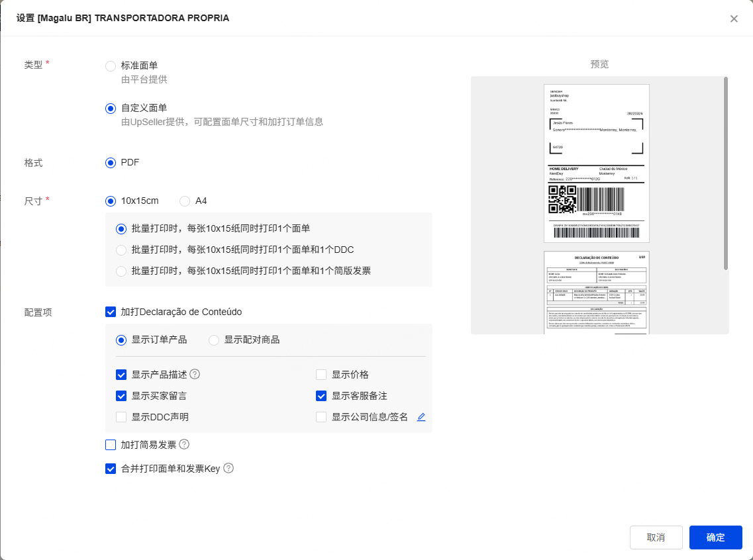Enable 显示DDC声明 checkbox
Screen dimensions: 753x560
[x=121, y=417]
